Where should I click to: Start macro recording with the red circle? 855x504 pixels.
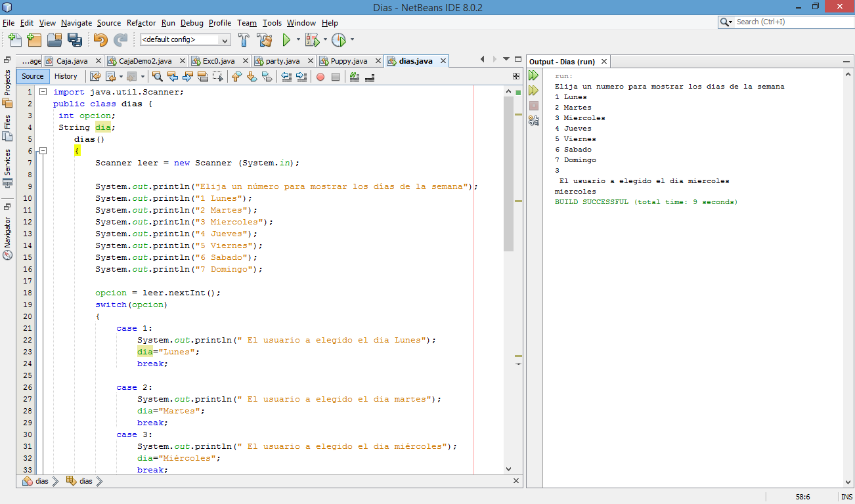tap(320, 77)
